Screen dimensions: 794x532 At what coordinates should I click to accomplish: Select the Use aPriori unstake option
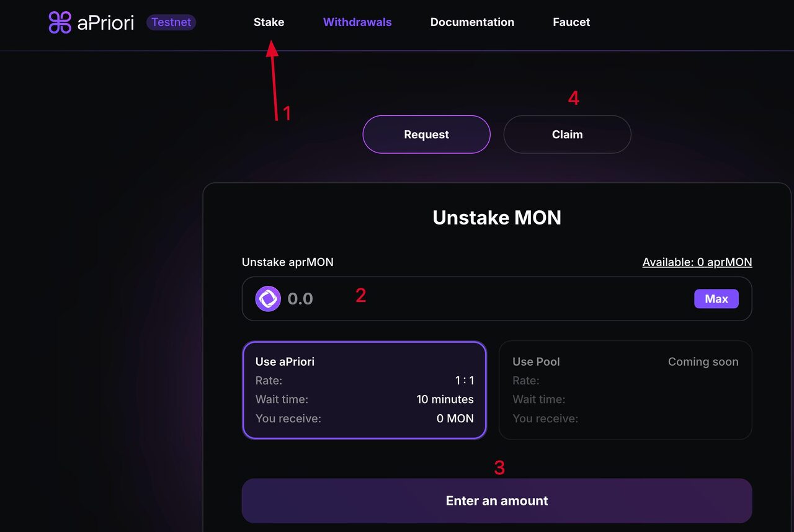point(364,390)
